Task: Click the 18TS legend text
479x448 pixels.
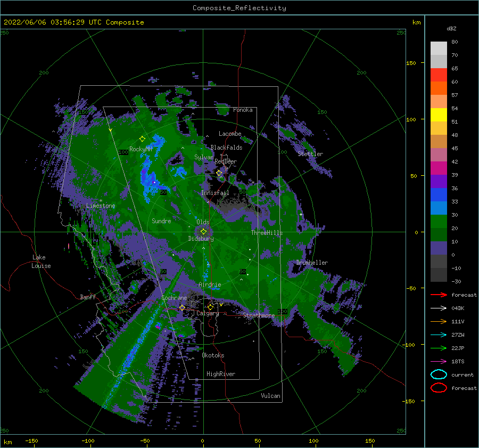Action: coord(458,362)
